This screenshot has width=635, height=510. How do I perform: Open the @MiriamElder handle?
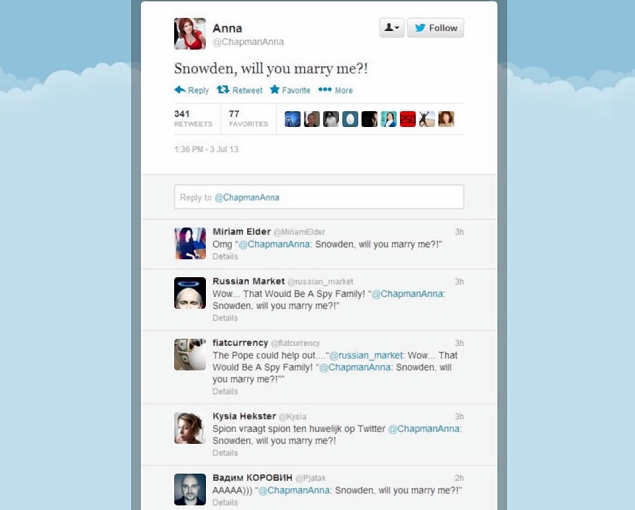[299, 232]
